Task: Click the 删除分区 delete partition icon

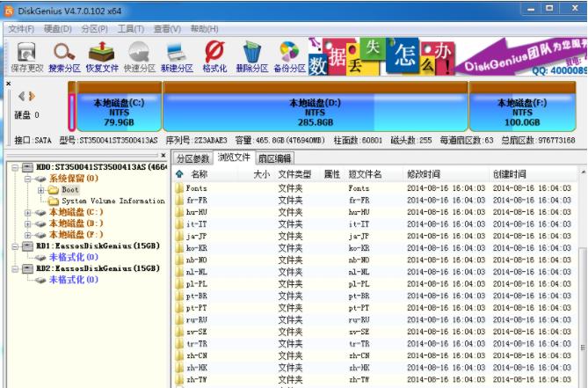Action: click(252, 57)
